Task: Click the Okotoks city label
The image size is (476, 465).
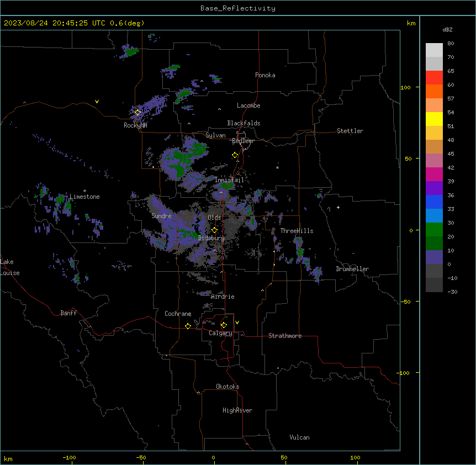Action: coord(228,387)
